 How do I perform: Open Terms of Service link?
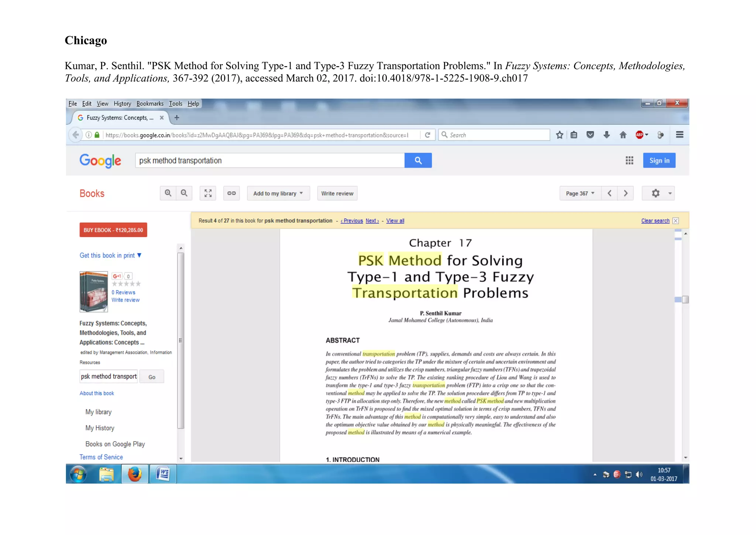[101, 457]
